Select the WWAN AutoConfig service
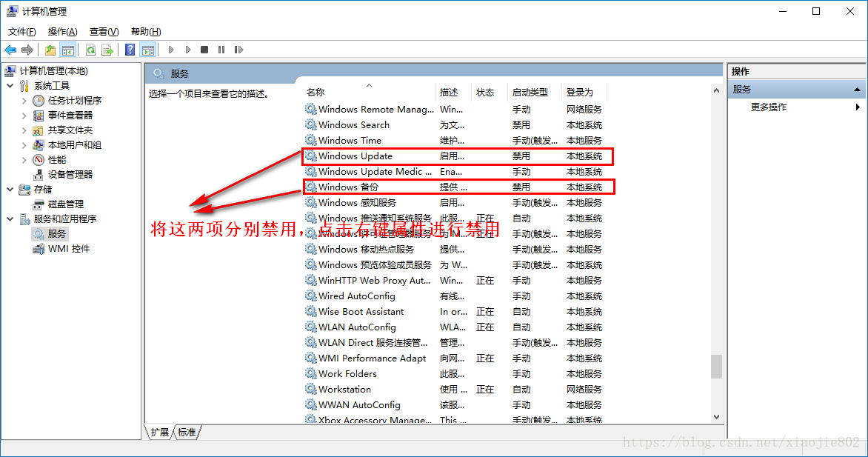Viewport: 868px width, 457px height. [454, 405]
